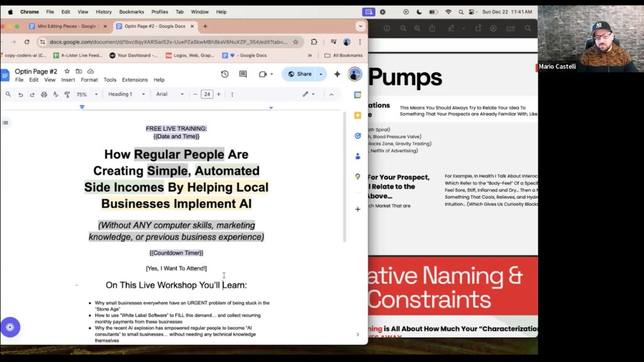
Task: Click the font size 24 field
Action: 207,94
